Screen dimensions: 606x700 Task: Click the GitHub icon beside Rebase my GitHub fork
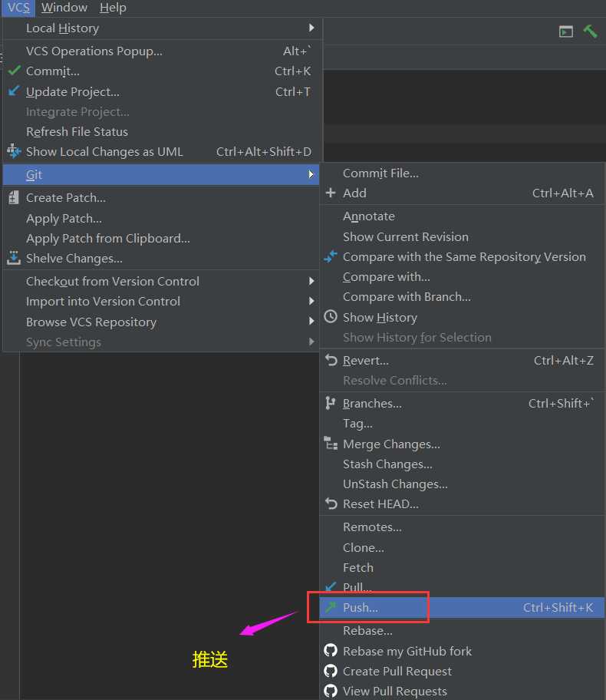[x=331, y=650]
